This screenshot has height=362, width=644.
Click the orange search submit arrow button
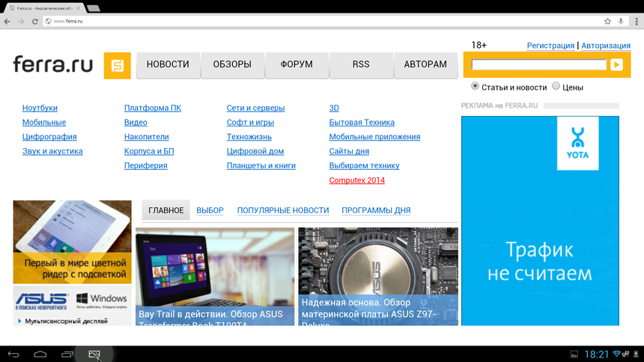click(616, 65)
